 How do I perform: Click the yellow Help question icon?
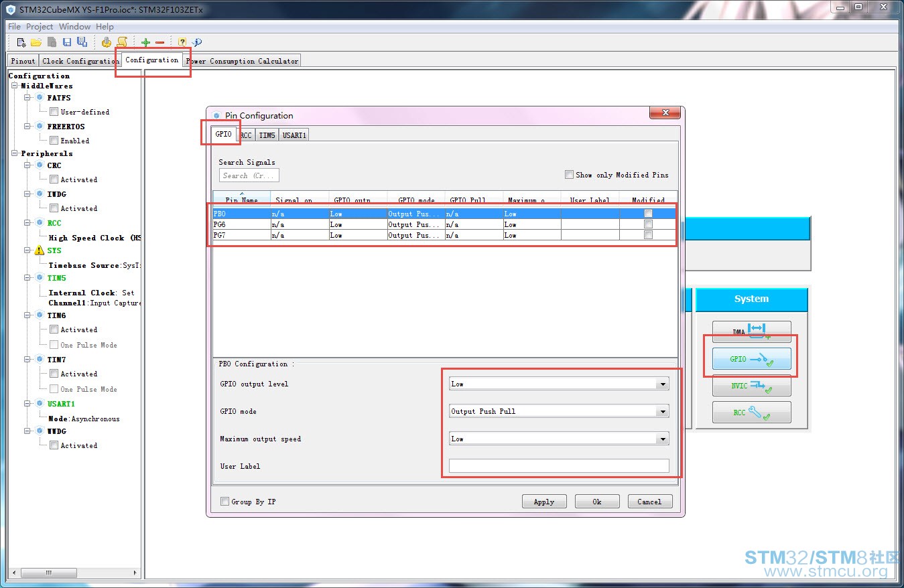tap(182, 42)
